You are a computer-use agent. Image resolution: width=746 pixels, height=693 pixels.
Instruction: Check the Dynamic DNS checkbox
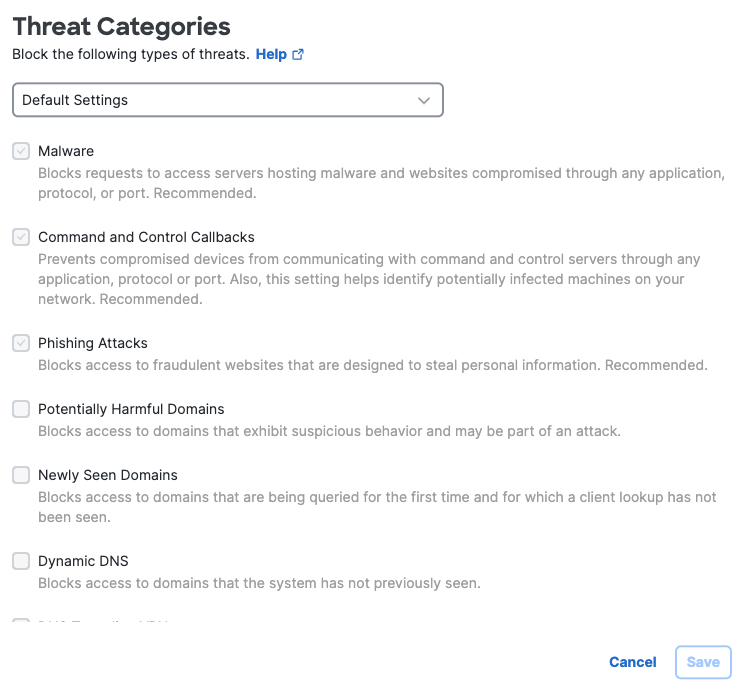tap(21, 561)
